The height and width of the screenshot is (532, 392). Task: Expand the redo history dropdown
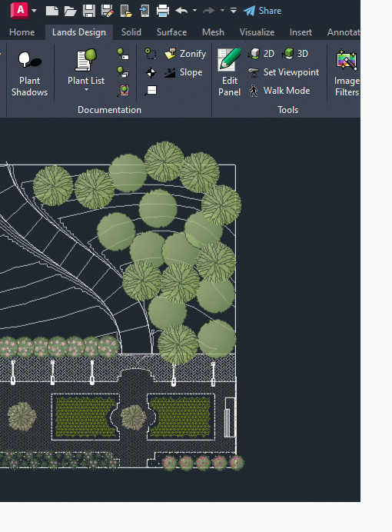click(222, 11)
